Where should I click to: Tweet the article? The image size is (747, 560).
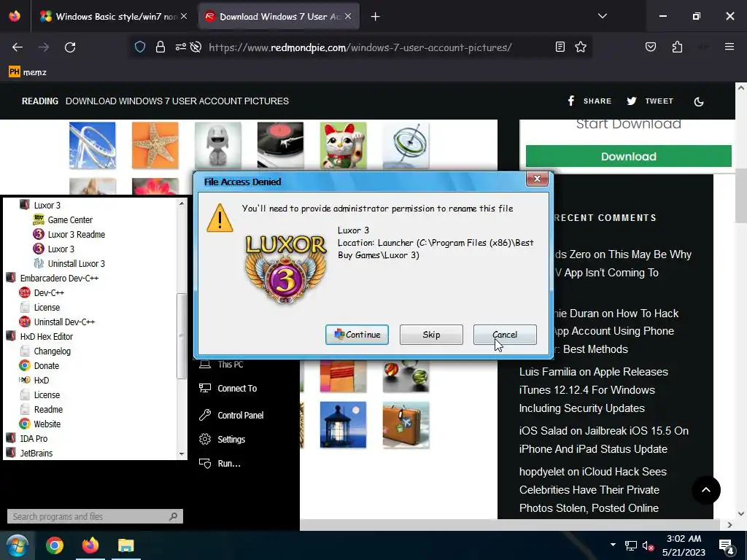[x=650, y=101]
